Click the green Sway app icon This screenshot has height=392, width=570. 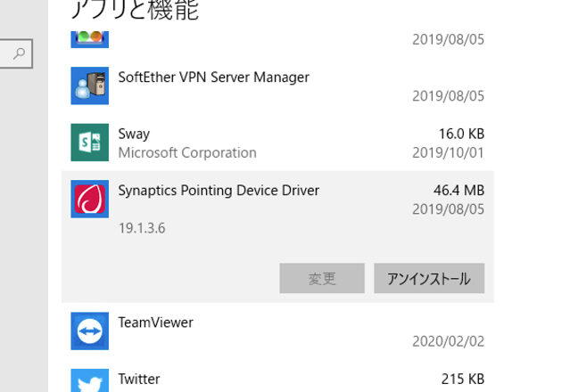[89, 143]
